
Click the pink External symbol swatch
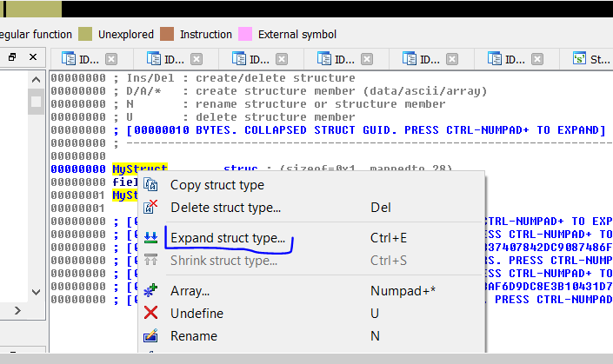(245, 35)
